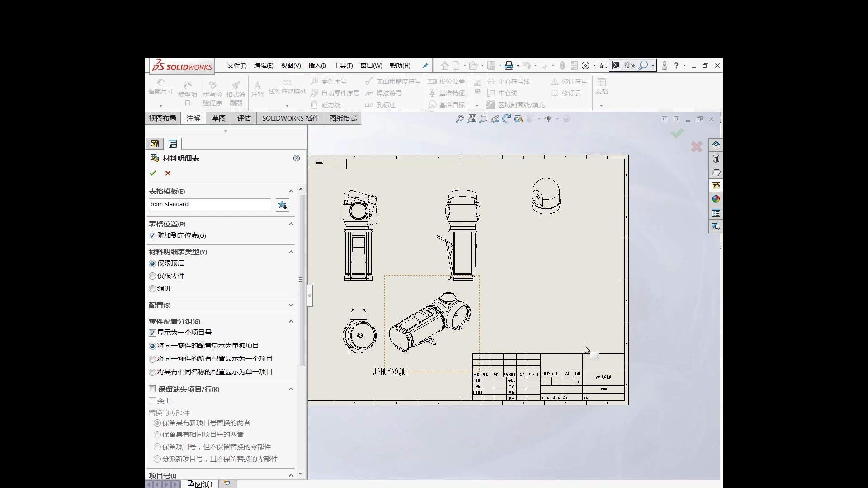Switch to the PropertyManager panel tab
The image size is (868, 488).
(x=172, y=144)
